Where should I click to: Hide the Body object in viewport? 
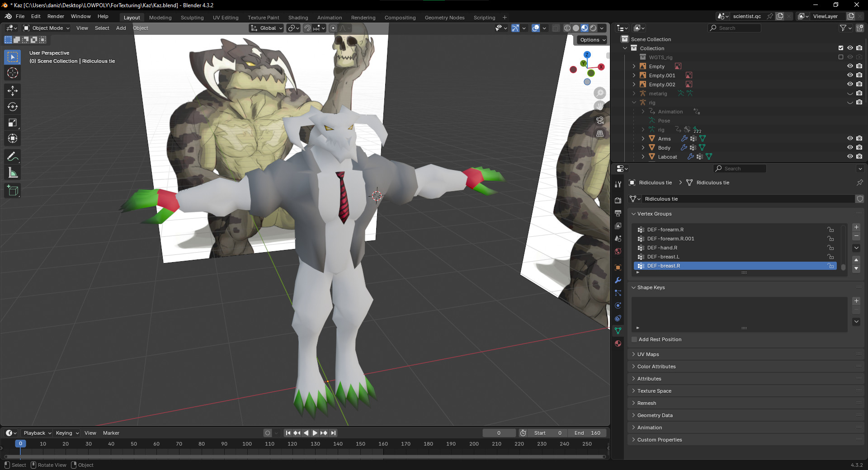point(850,147)
